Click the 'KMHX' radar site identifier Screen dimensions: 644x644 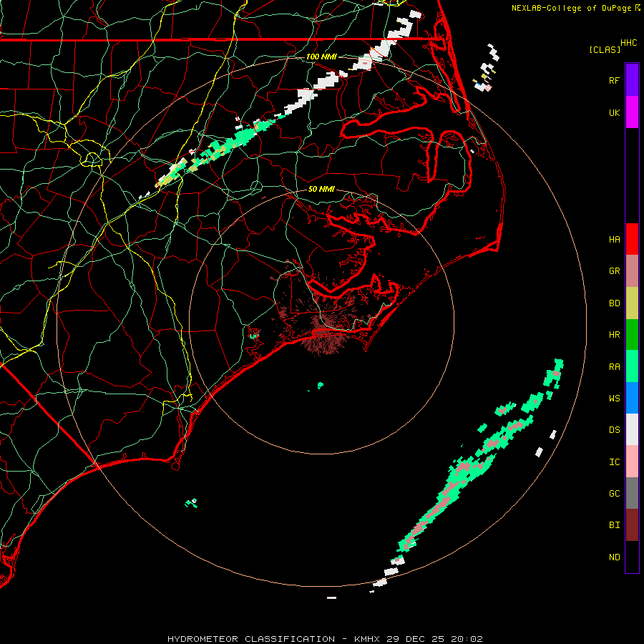tap(367, 639)
